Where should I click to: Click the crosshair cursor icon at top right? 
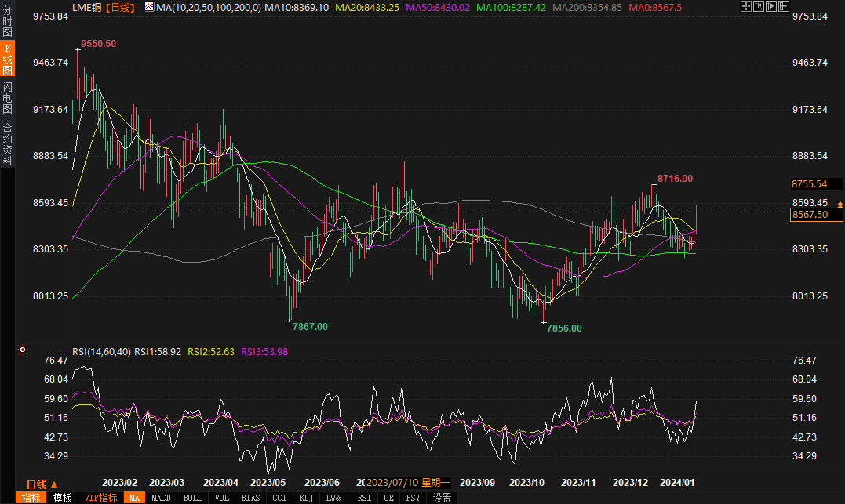click(745, 6)
